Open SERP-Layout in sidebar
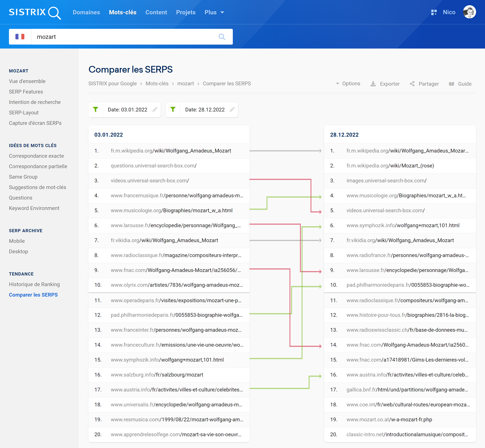The height and width of the screenshot is (448, 485). click(x=24, y=113)
